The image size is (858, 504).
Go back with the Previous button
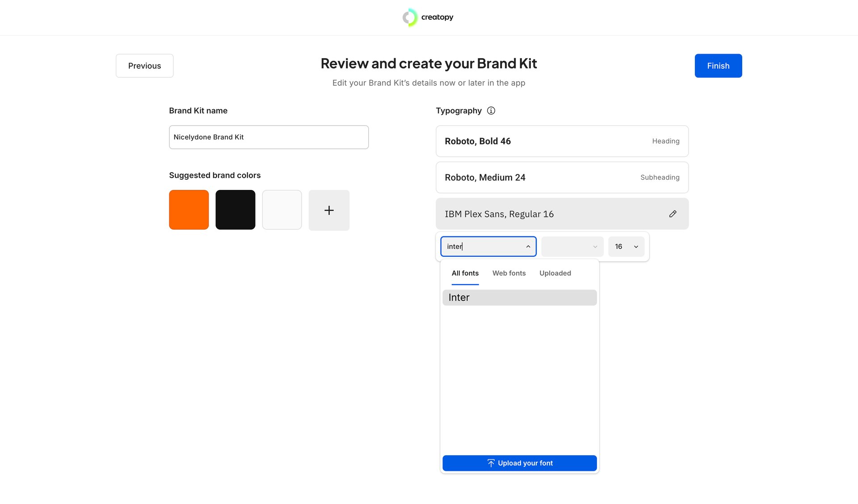pyautogui.click(x=144, y=66)
